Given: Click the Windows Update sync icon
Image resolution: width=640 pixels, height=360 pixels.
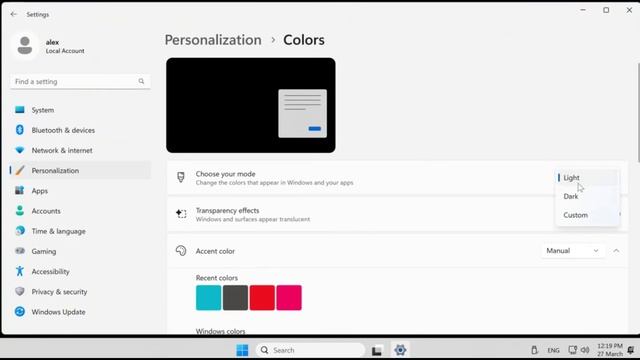Looking at the screenshot, I should click(20, 311).
